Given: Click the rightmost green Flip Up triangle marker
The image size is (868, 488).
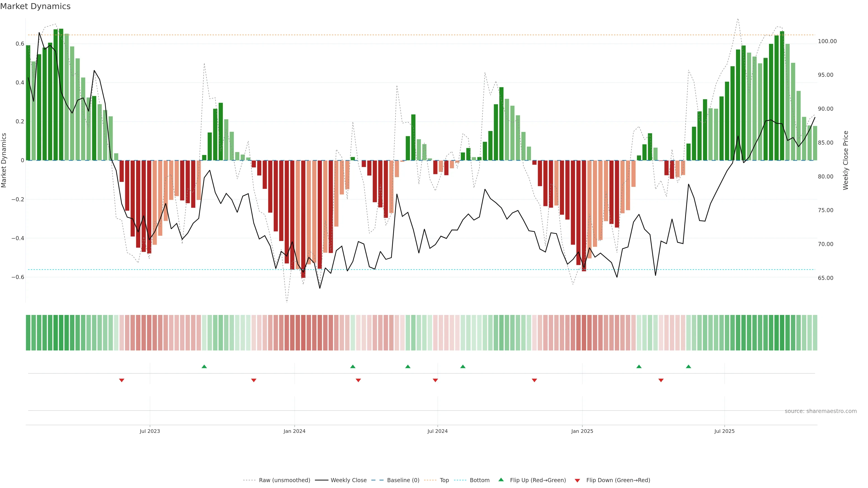Looking at the screenshot, I should 688,366.
